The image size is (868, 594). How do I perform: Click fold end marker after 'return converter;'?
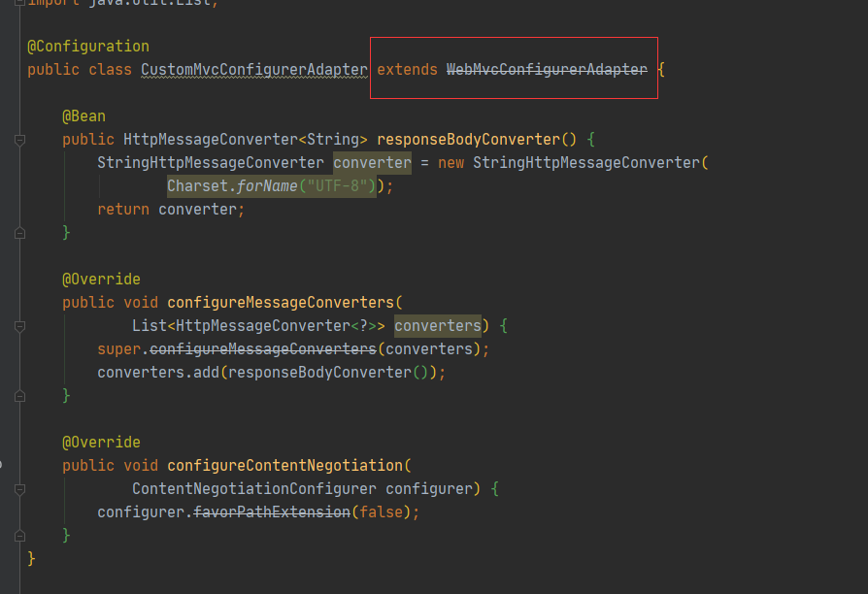click(x=20, y=233)
